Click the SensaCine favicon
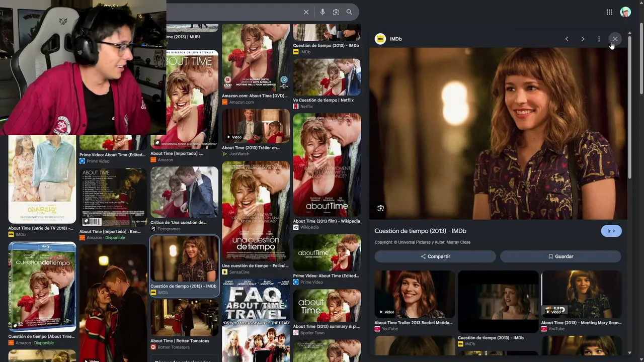The width and height of the screenshot is (644, 362). click(x=225, y=272)
